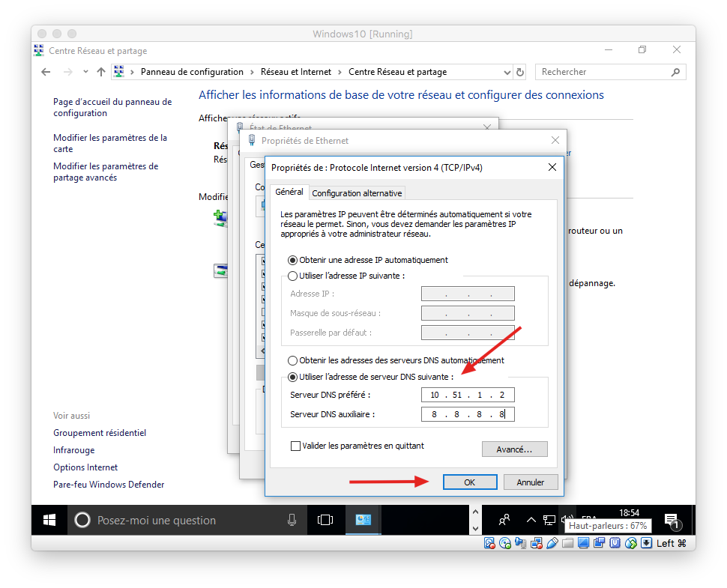Show hidden system tray icons

pos(531,520)
